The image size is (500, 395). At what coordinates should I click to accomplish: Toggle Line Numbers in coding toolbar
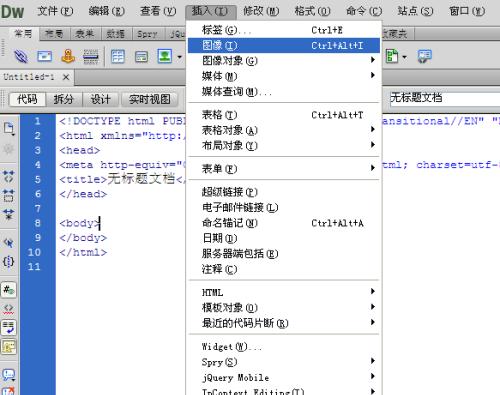coord(9,290)
